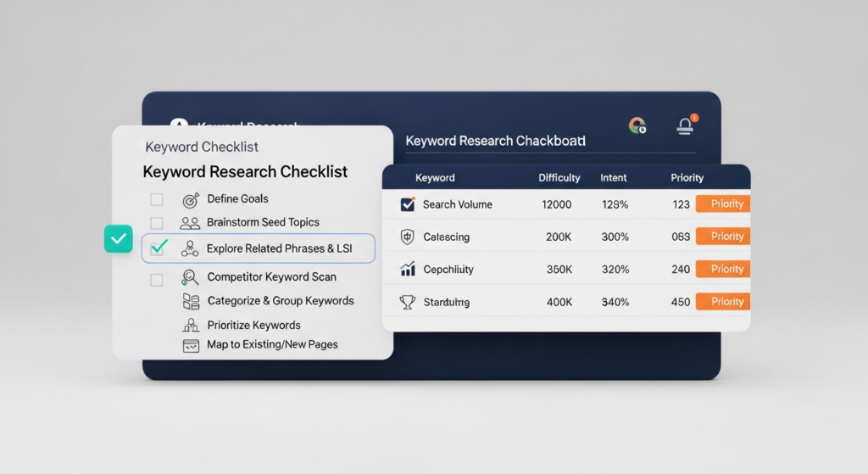The height and width of the screenshot is (474, 868).
Task: Click the 240 priority value
Action: click(681, 270)
